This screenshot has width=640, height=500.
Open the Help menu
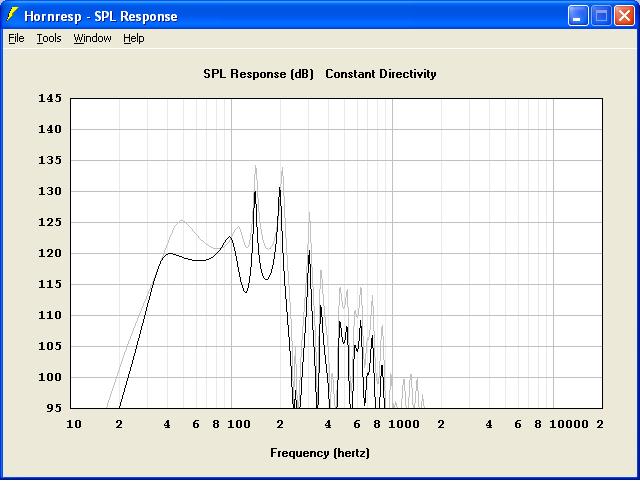click(x=134, y=38)
